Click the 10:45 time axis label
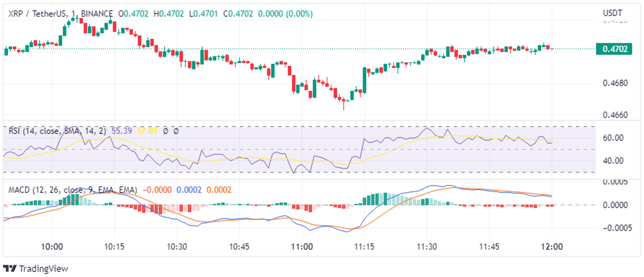This screenshot has width=644, height=277. (x=240, y=247)
